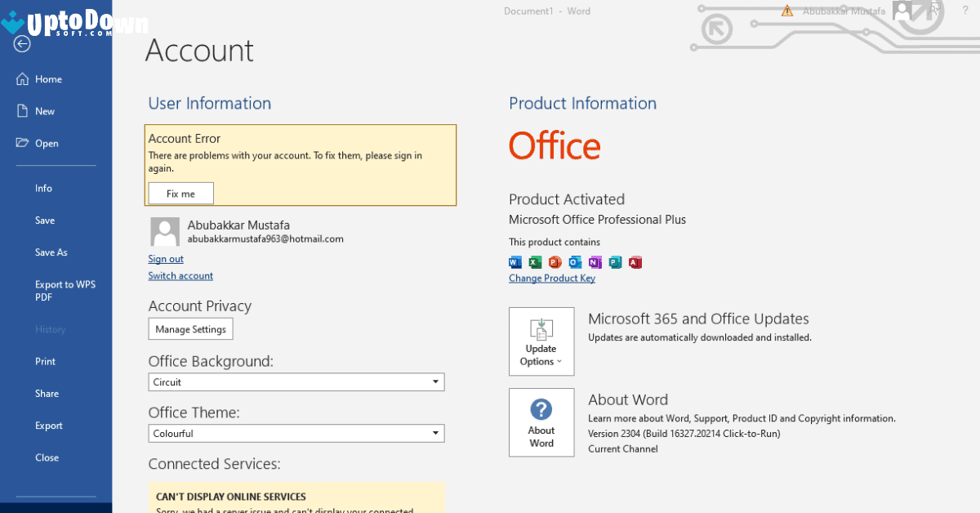The width and height of the screenshot is (980, 513).
Task: Click the PowerPoint icon under this product contains
Action: click(x=555, y=262)
